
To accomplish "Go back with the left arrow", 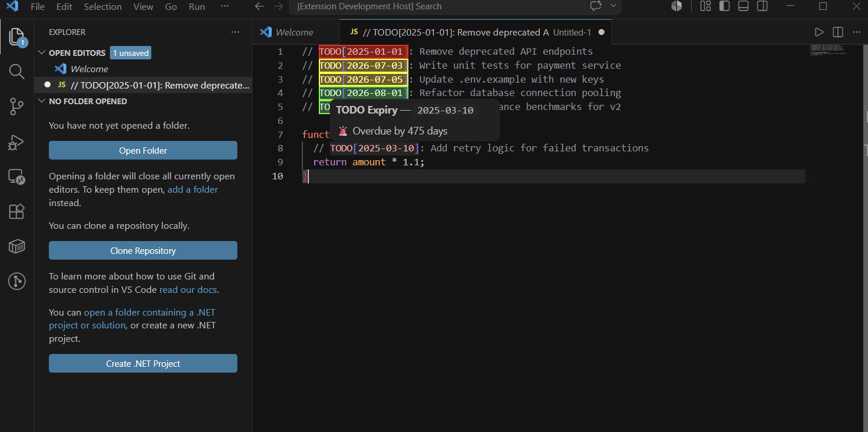I will click(260, 6).
